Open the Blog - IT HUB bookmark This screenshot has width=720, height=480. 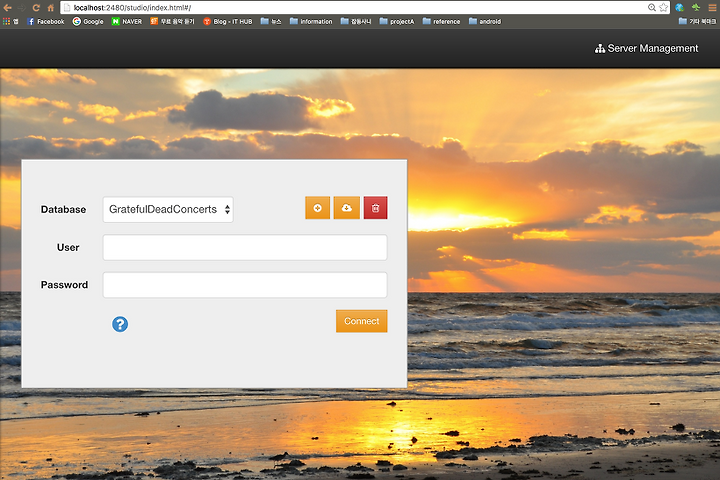(227, 21)
